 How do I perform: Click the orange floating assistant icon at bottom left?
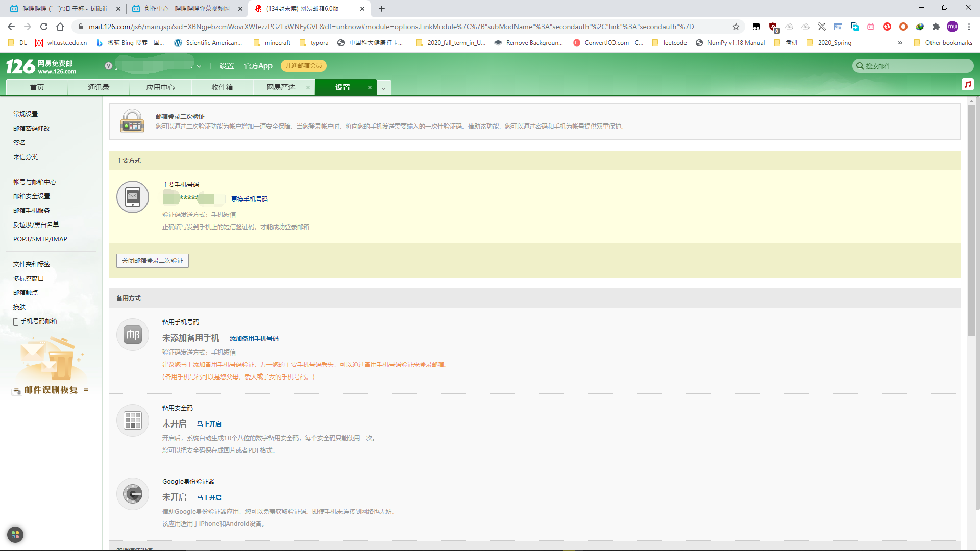pyautogui.click(x=15, y=535)
